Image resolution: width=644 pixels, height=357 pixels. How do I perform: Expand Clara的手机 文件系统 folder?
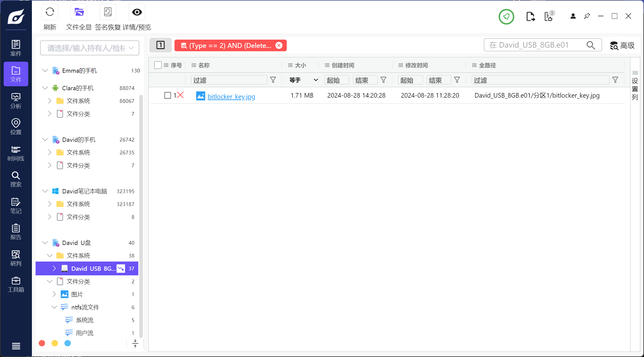[x=50, y=101]
